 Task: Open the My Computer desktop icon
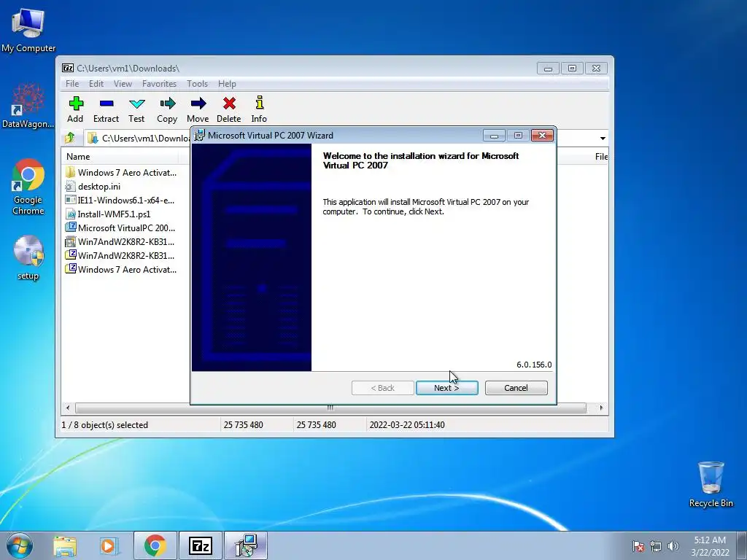(x=28, y=31)
